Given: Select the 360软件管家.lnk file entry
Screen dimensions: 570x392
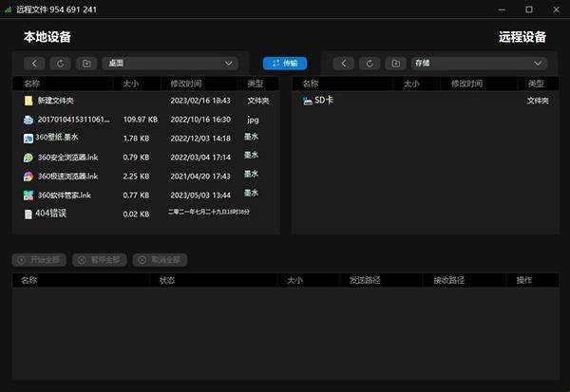Looking at the screenshot, I should 64,195.
